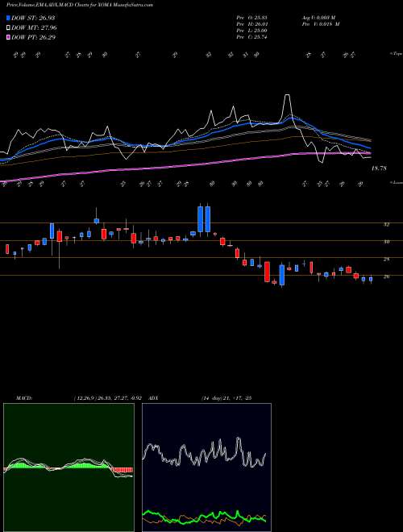This screenshot has width=403, height=532.
Task: Click the magenta long-term EMA line
Action: (185, 166)
